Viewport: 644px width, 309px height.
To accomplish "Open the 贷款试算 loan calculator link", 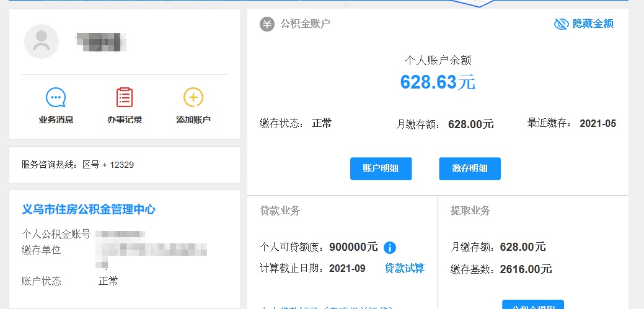I will 405,268.
